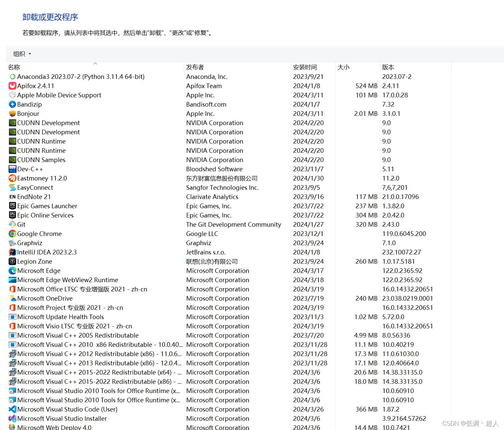The width and height of the screenshot is (504, 430).
Task: Click the Microsoft Visual Studio Code icon
Action: (13, 409)
